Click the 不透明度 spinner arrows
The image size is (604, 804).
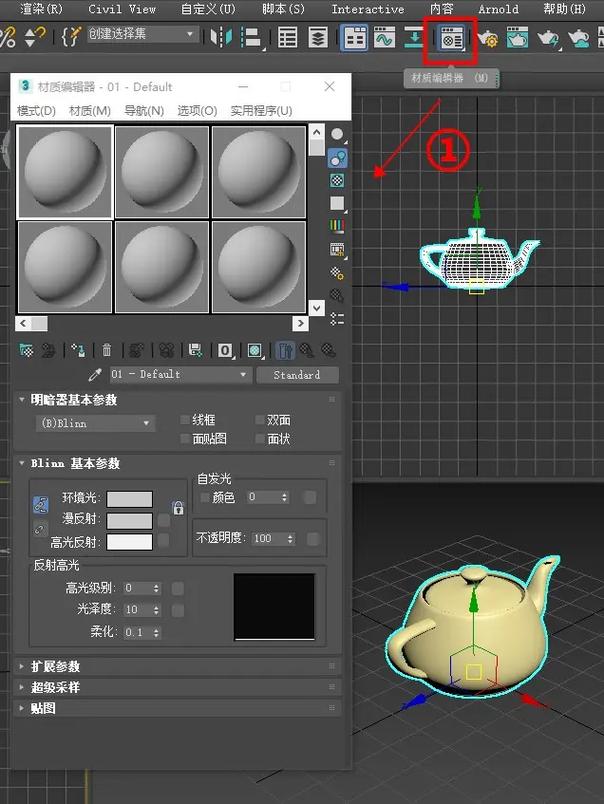290,538
